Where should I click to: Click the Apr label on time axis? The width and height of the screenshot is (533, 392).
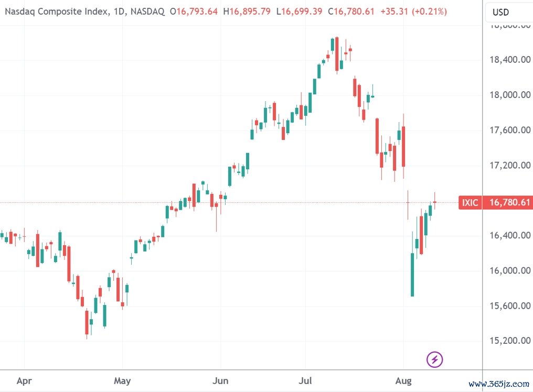pos(24,381)
